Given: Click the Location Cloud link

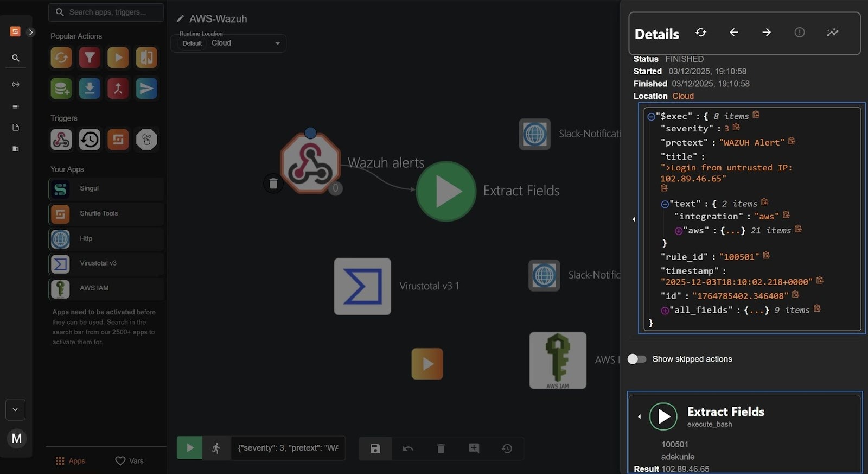Looking at the screenshot, I should (x=683, y=96).
